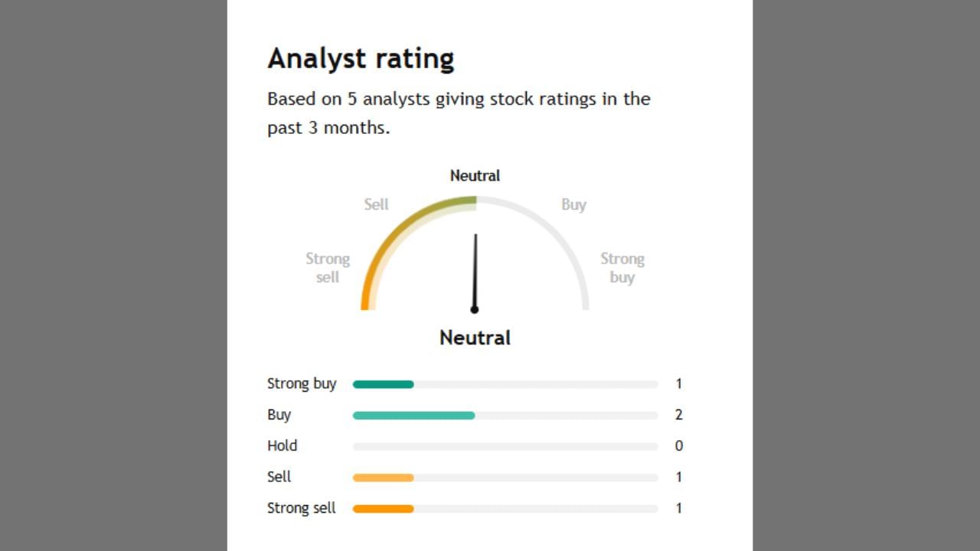Click the empty Hold progress bar
This screenshot has width=980, height=551.
(505, 446)
